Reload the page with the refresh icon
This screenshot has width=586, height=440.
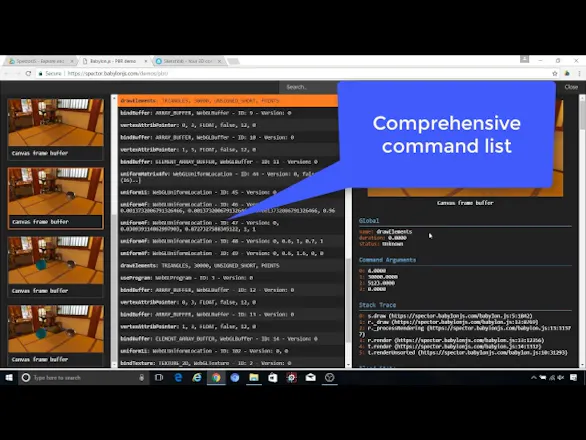[28, 74]
